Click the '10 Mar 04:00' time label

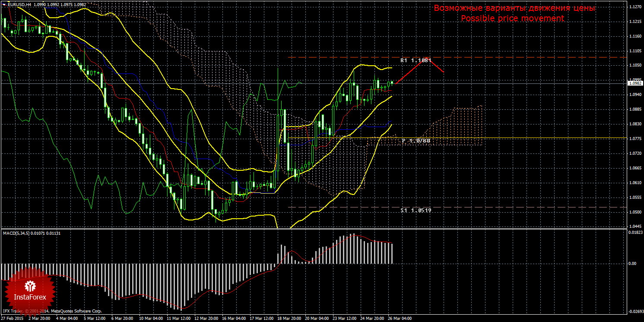coord(150,319)
